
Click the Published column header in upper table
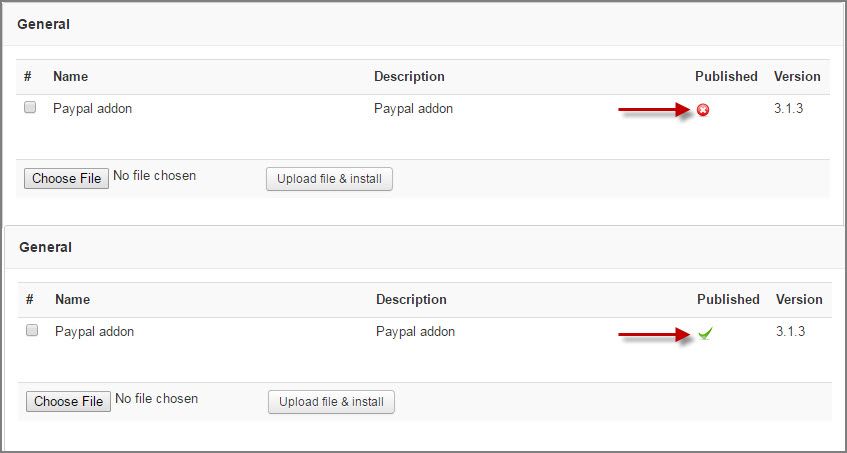coord(726,77)
